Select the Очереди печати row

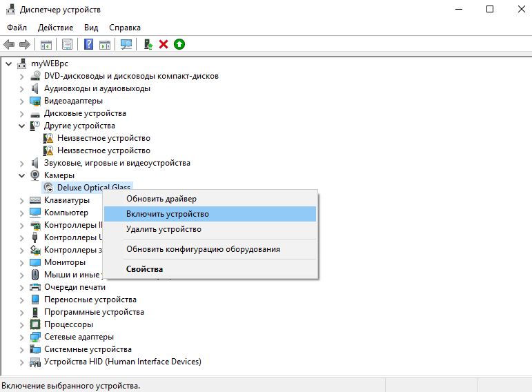(x=75, y=287)
